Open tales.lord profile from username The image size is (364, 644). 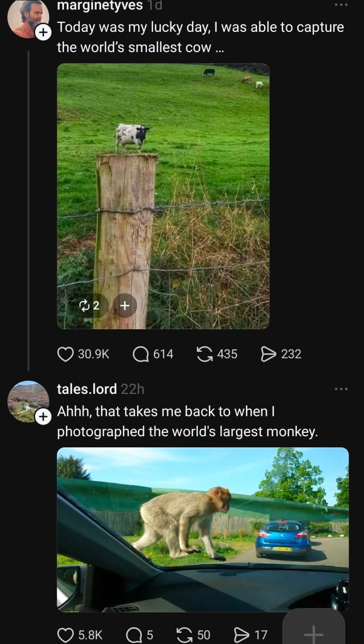pos(87,389)
